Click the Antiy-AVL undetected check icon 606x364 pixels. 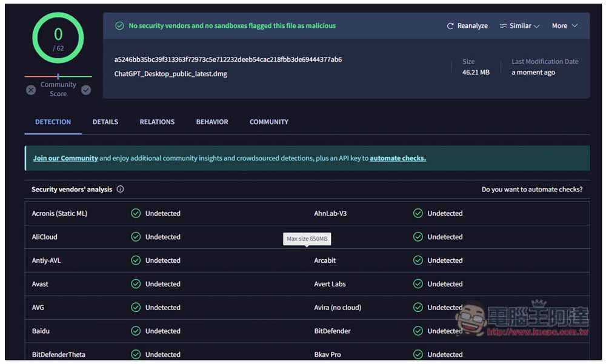136,260
